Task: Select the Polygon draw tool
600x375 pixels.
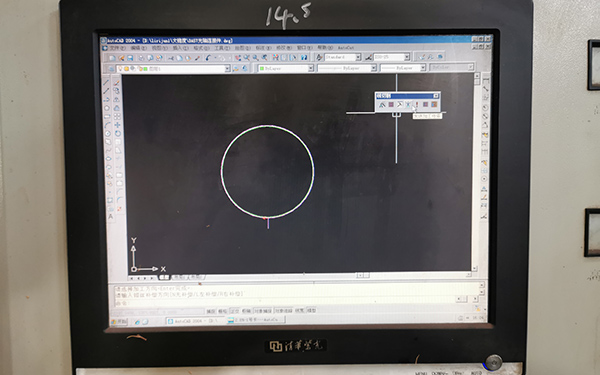Action: [107, 108]
